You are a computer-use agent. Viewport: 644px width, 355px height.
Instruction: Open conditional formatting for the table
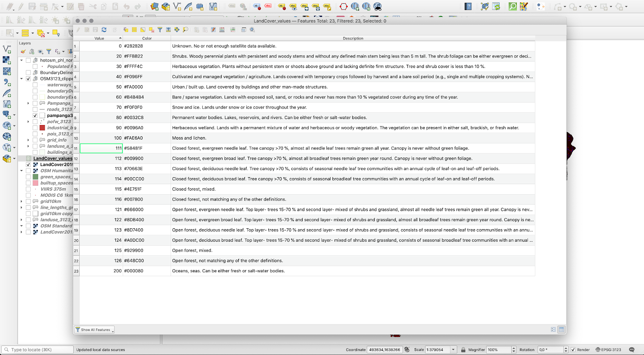pyautogui.click(x=233, y=30)
